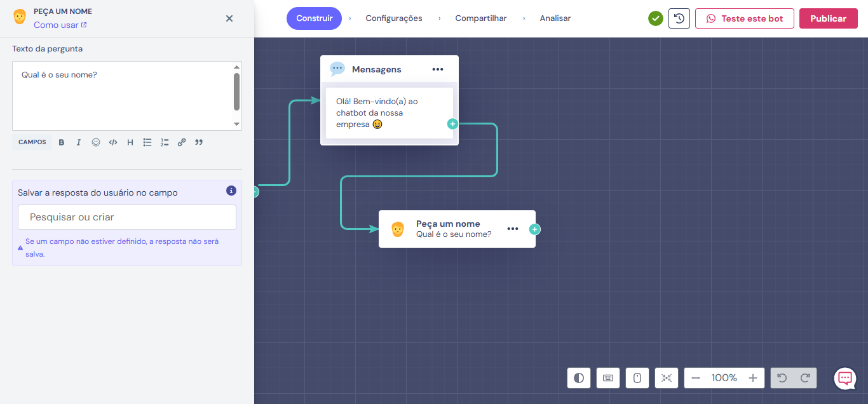Go to the Configurações step
The image size is (868, 404).
click(x=394, y=18)
